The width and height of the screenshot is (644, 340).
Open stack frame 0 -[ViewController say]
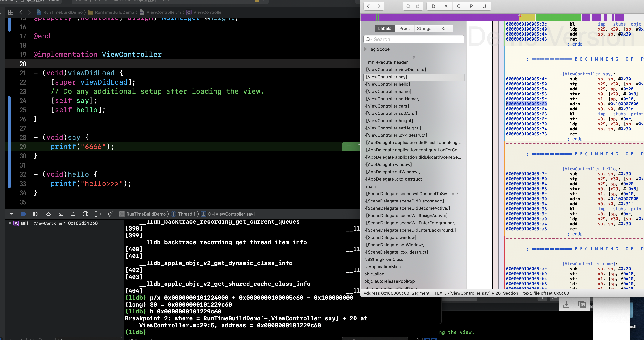pos(228,214)
